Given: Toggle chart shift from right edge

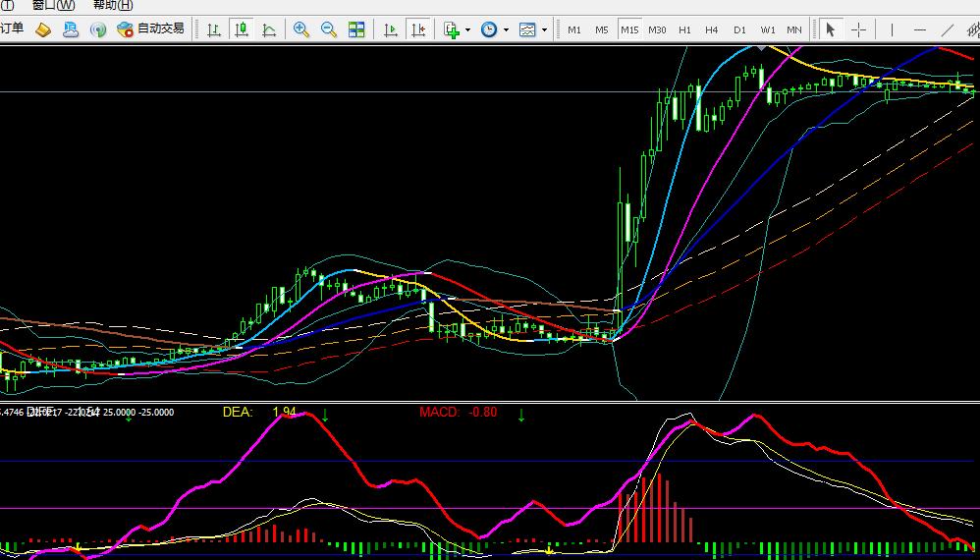Looking at the screenshot, I should pos(418,29).
